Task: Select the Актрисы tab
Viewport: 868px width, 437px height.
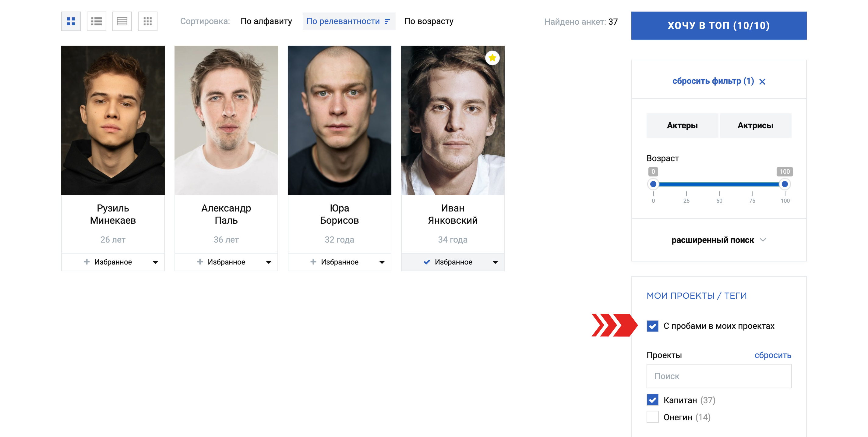Action: tap(755, 126)
